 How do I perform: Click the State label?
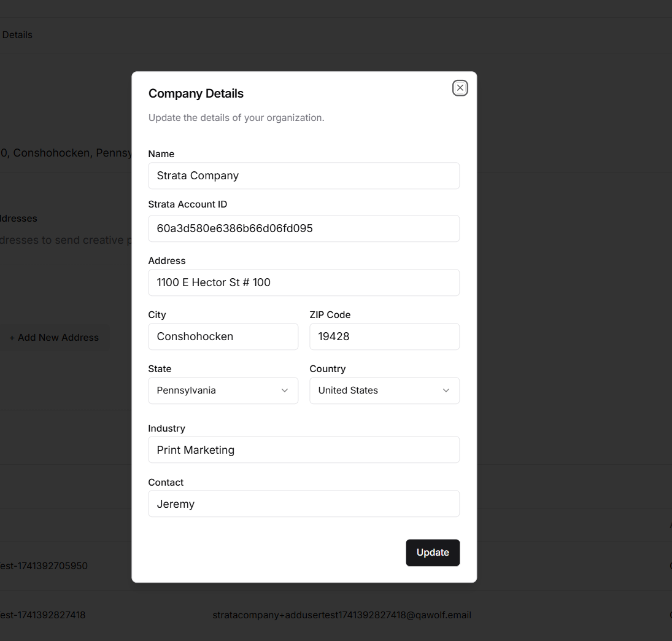(160, 369)
